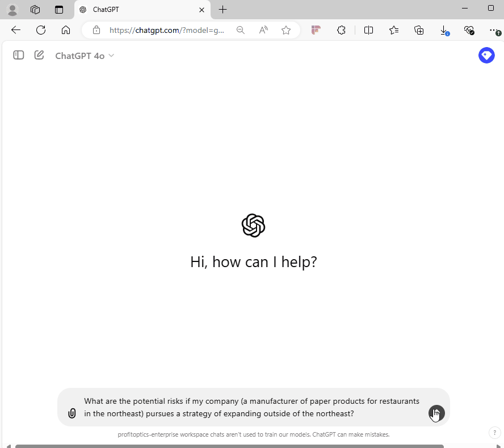
Task: Open the help question mark button
Action: click(494, 433)
